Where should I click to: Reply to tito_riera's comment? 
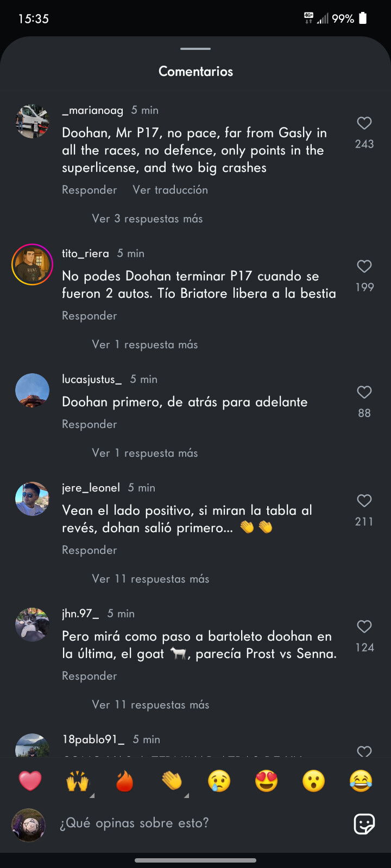point(90,316)
